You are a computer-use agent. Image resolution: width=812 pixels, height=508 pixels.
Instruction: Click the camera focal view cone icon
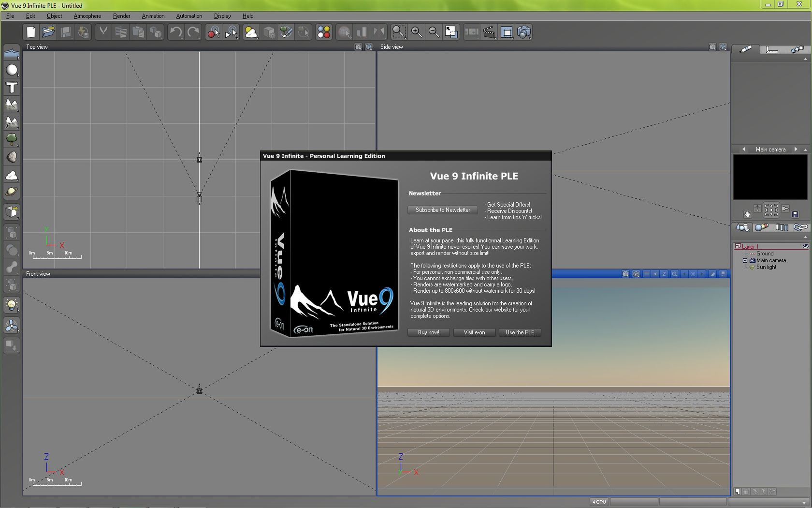(x=785, y=209)
